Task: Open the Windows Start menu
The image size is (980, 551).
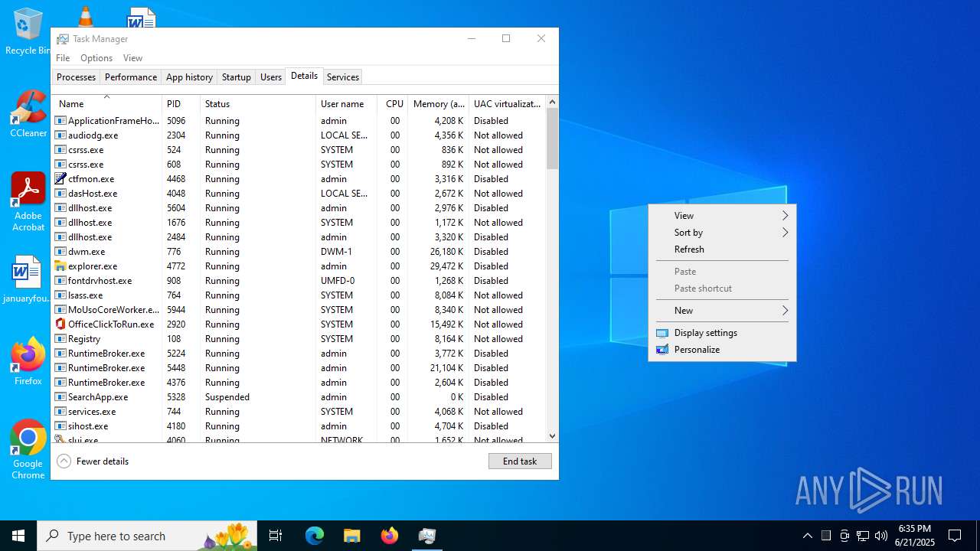Action: click(x=18, y=536)
